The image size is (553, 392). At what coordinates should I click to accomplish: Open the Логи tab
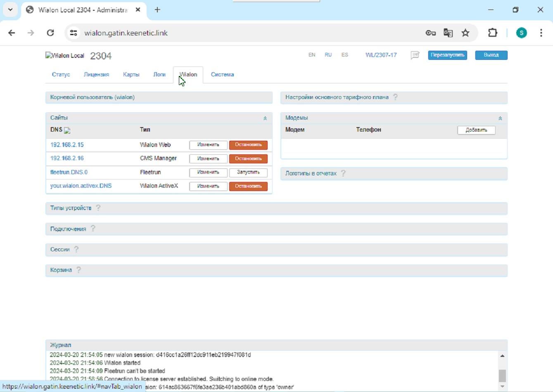point(159,75)
